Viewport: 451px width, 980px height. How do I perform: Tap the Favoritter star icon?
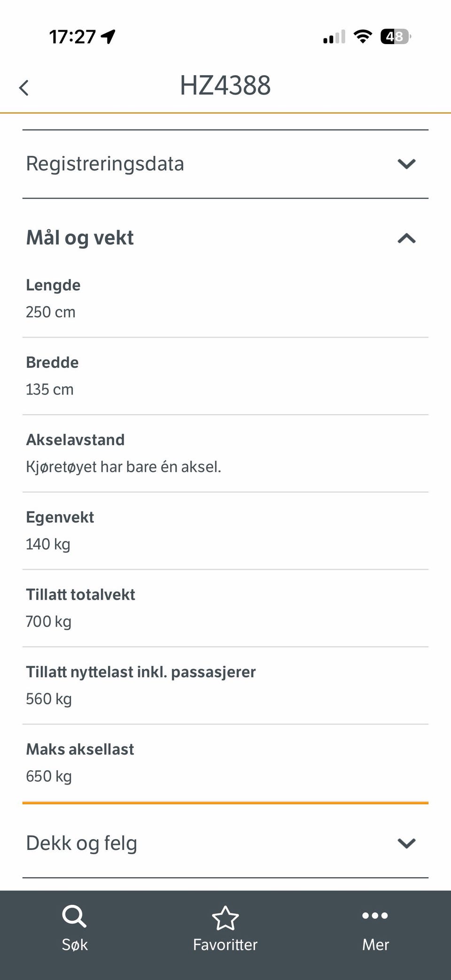pyautogui.click(x=225, y=918)
